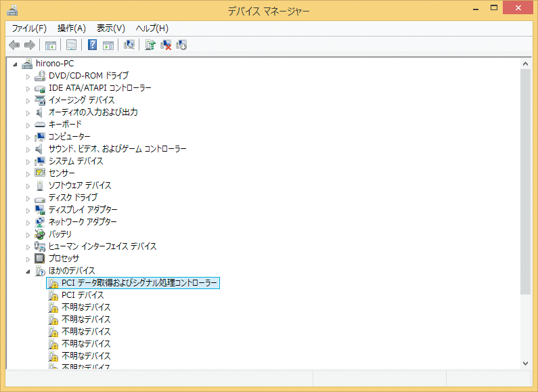Screen dimensions: 538x392
Task: Select PCI データ取得およびシグナル処理コントローラー device
Action: click(133, 283)
